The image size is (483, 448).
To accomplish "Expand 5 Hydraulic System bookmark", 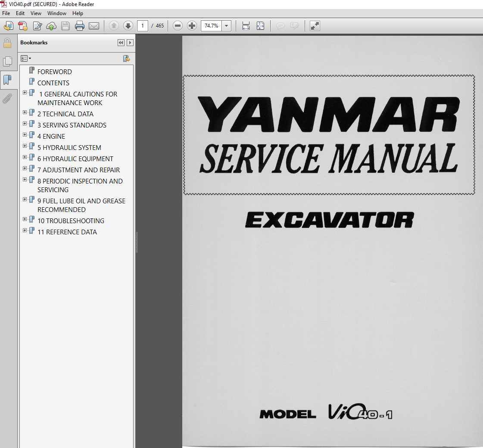I will point(25,146).
